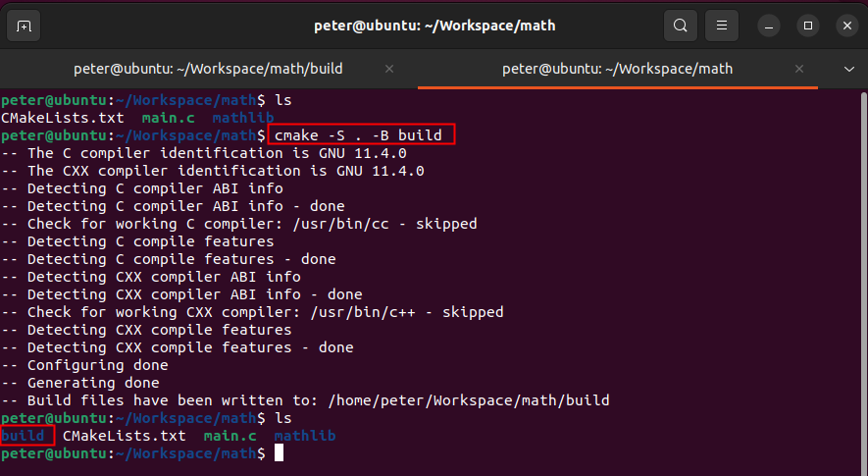Select the ~/Workspace/math tab
868x476 pixels.
point(617,70)
